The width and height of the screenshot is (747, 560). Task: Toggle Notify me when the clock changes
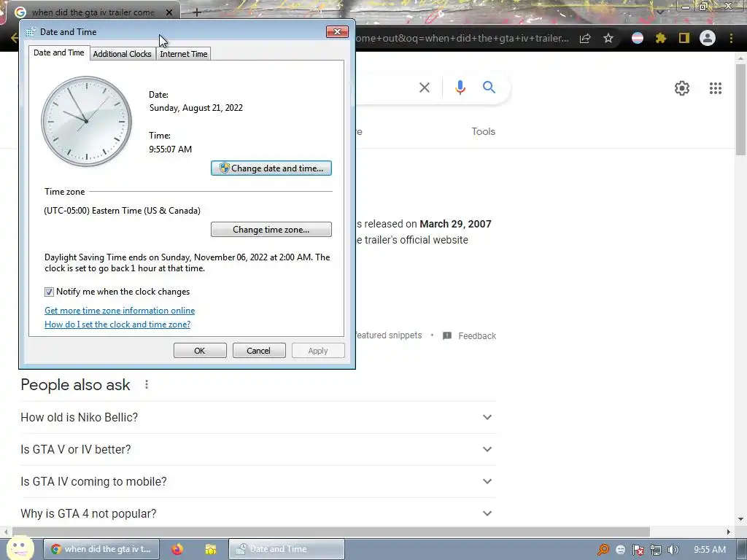49,292
